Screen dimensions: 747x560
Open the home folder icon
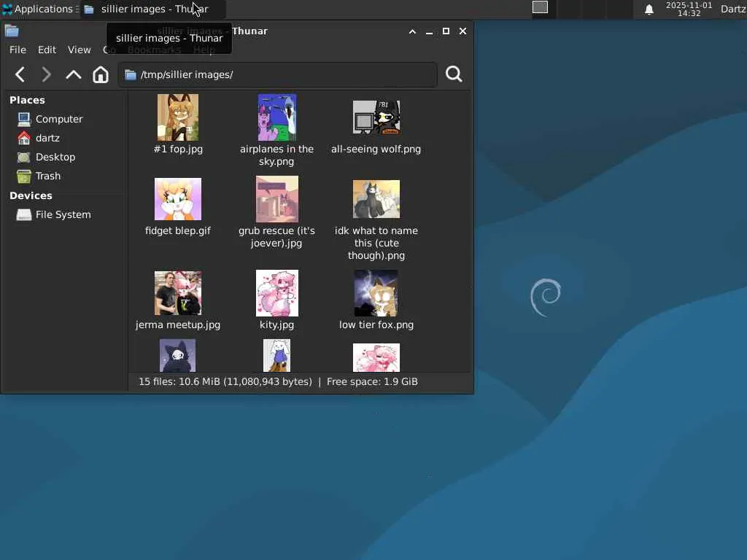101,75
